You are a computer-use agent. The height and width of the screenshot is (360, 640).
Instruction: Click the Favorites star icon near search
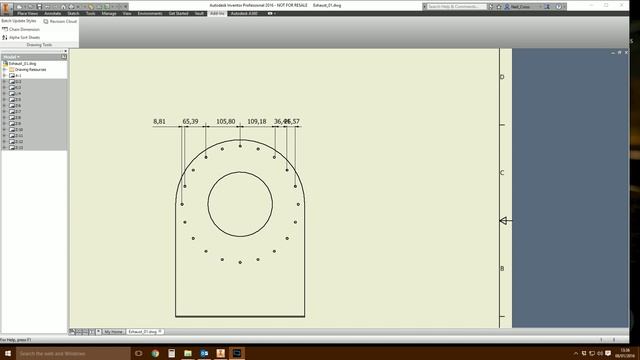(x=499, y=7)
